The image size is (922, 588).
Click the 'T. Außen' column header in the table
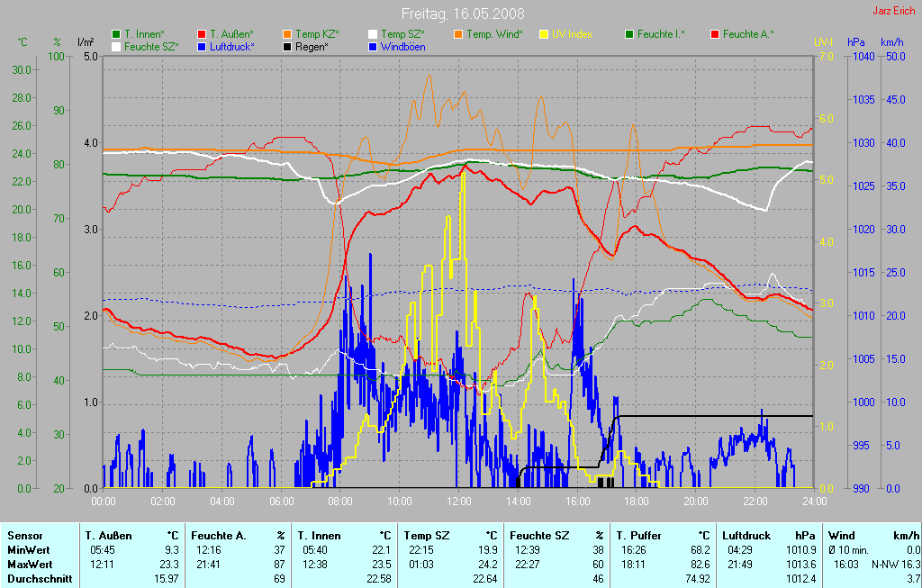point(109,536)
